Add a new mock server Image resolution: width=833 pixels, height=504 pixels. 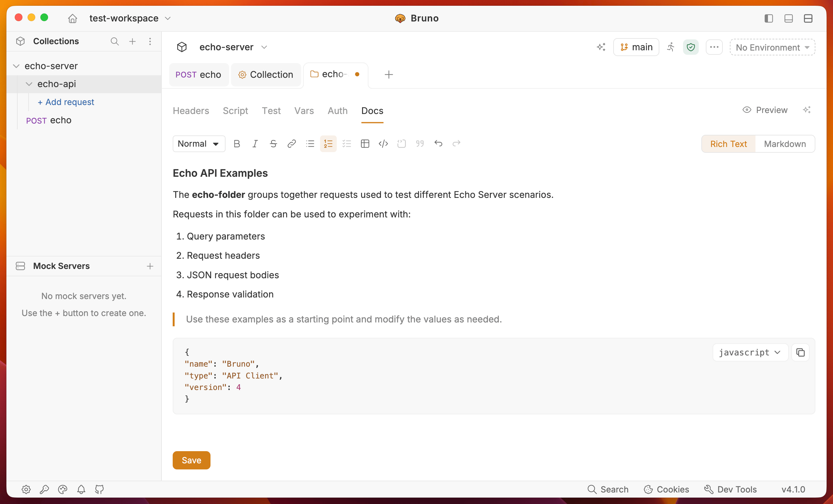tap(150, 266)
